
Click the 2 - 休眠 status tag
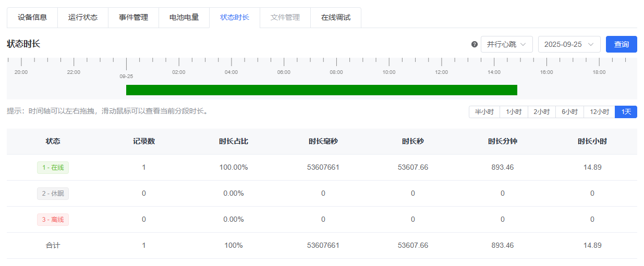[53, 194]
